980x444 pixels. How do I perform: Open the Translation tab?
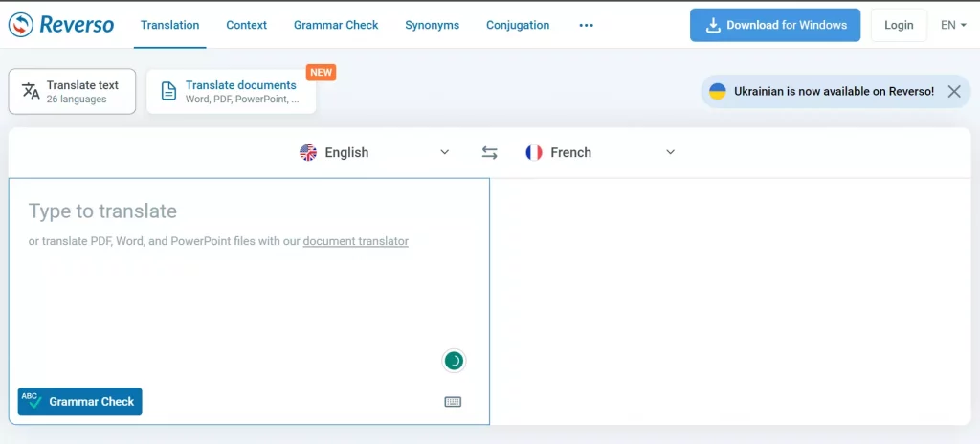[170, 25]
